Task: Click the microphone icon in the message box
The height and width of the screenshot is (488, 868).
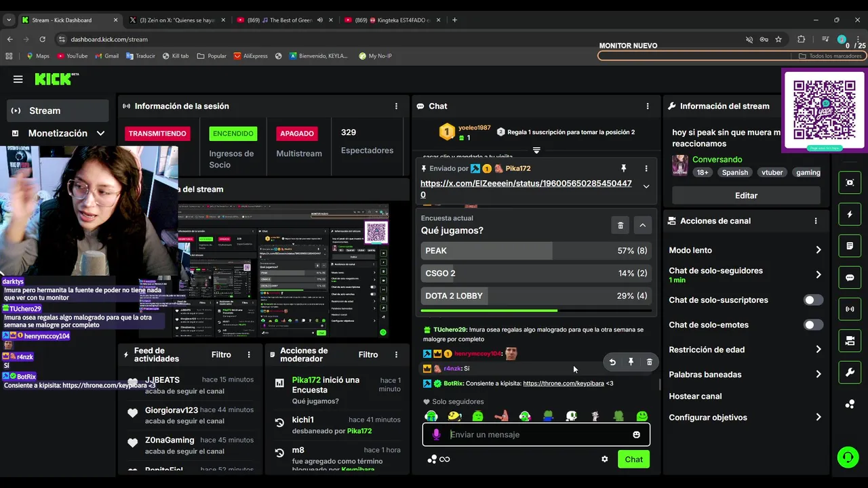Action: click(436, 434)
